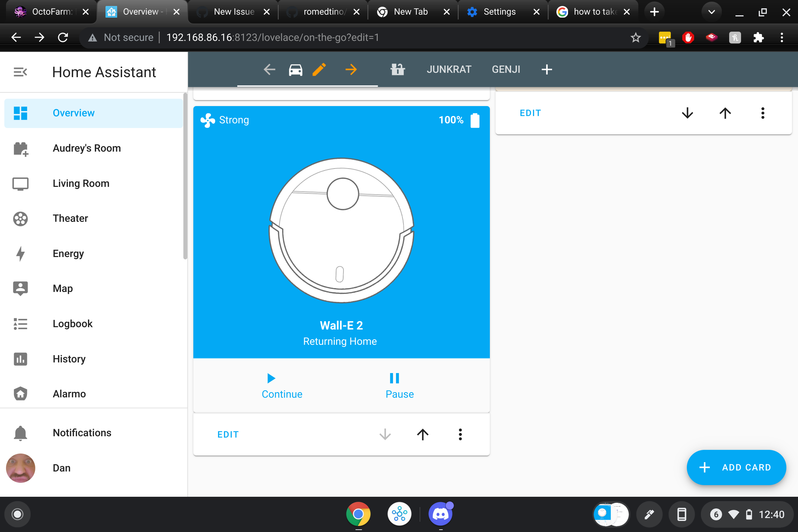Click the forward arrow in the view toolbar
Image resolution: width=798 pixels, height=532 pixels.
point(351,69)
